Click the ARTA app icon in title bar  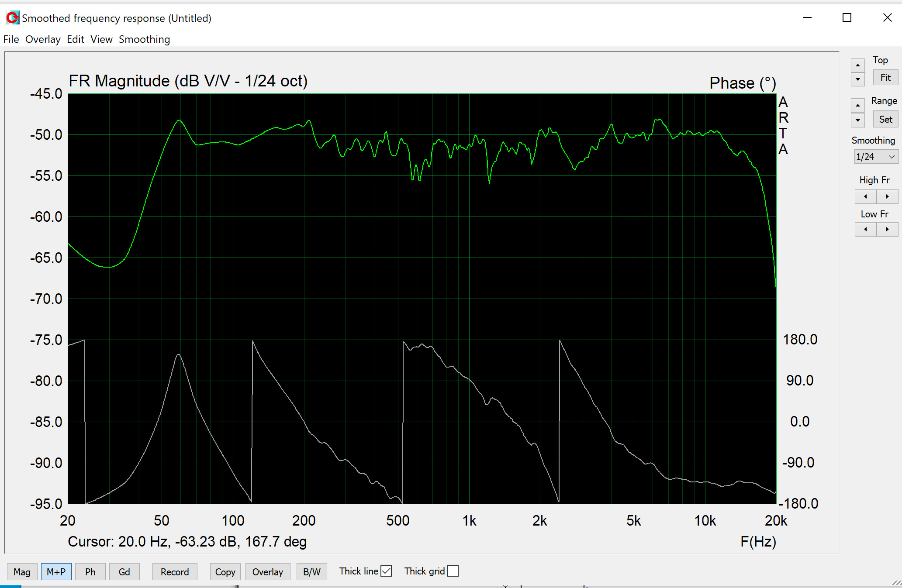click(12, 18)
